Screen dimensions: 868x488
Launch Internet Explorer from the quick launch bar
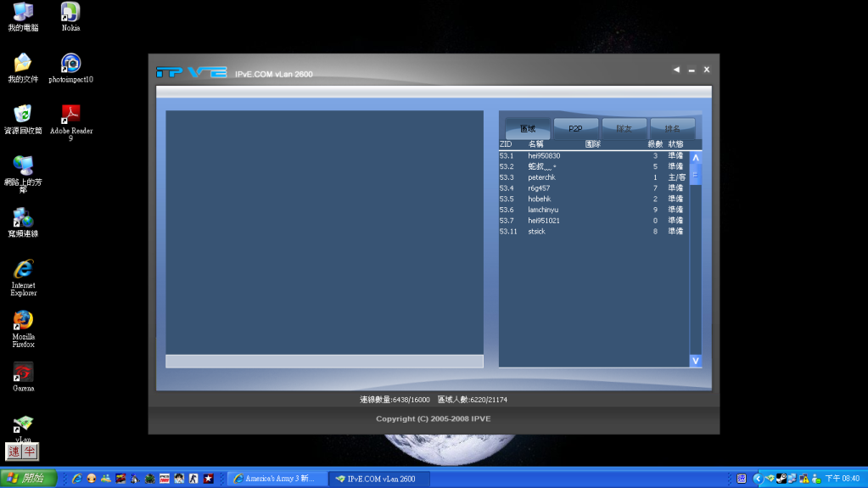pyautogui.click(x=77, y=479)
